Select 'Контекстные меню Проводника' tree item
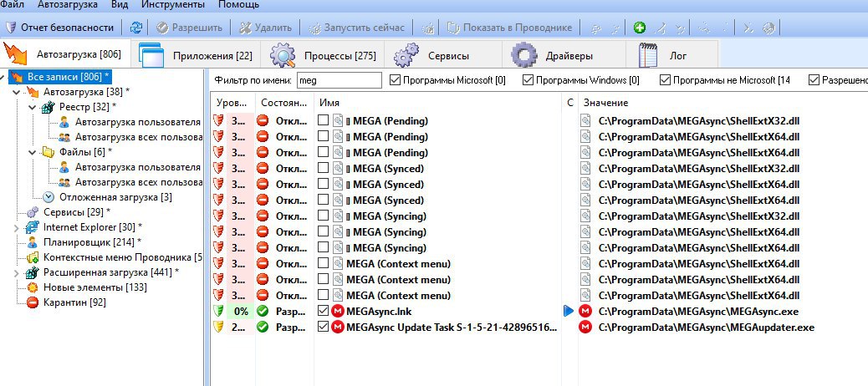The width and height of the screenshot is (868, 386). 123,257
